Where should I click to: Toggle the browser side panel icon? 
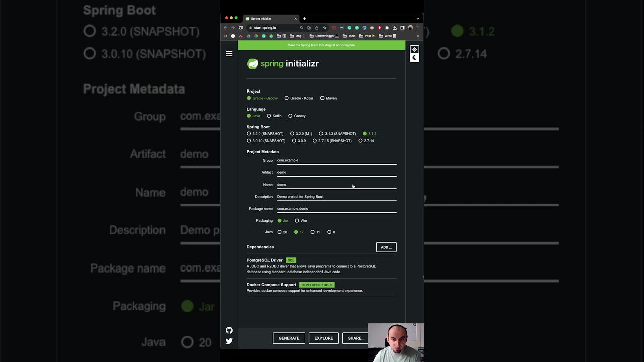pyautogui.click(x=403, y=28)
